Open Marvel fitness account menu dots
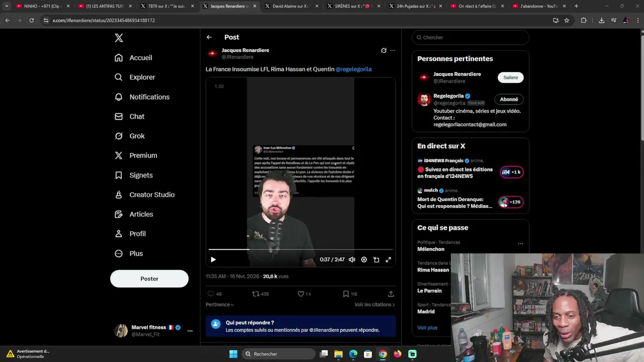Screen dimensions: 644x362 [x=190, y=331]
